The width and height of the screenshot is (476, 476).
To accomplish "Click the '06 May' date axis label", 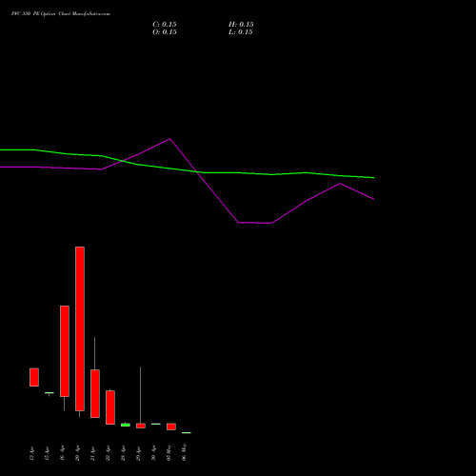I will click(185, 452).
